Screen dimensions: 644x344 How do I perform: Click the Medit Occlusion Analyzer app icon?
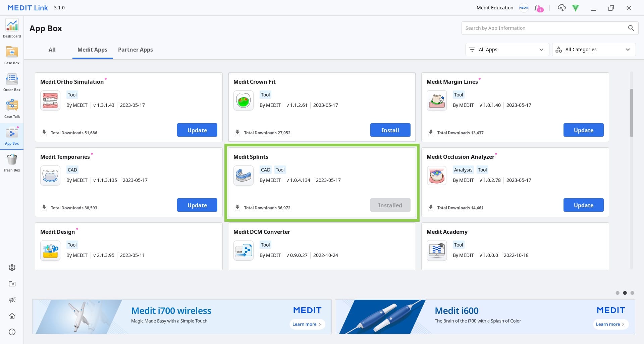(437, 176)
